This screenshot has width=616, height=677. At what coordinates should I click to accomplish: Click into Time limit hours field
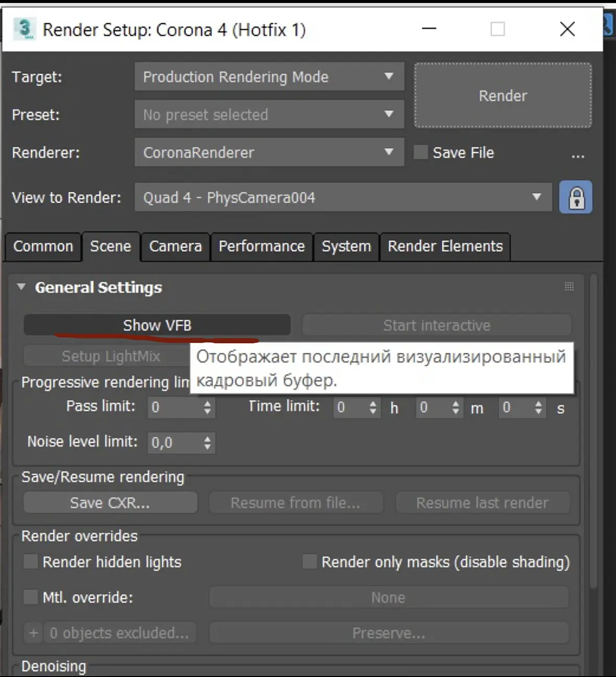(350, 407)
